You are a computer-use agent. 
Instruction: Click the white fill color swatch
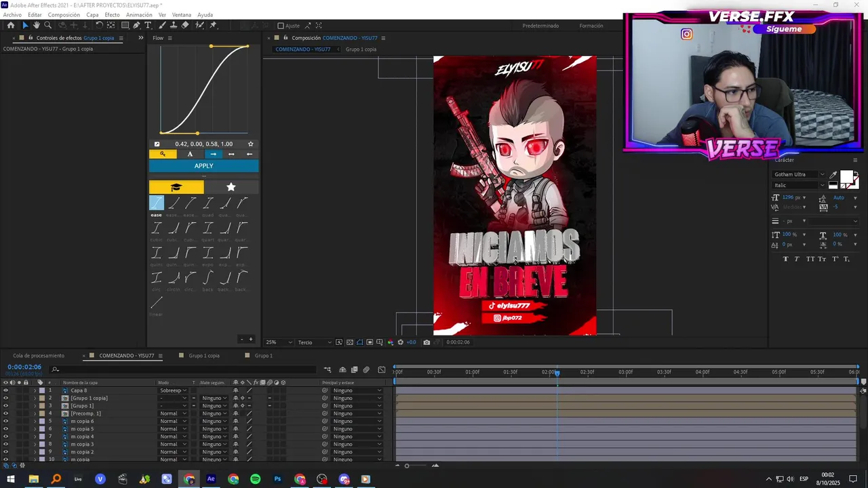point(846,177)
